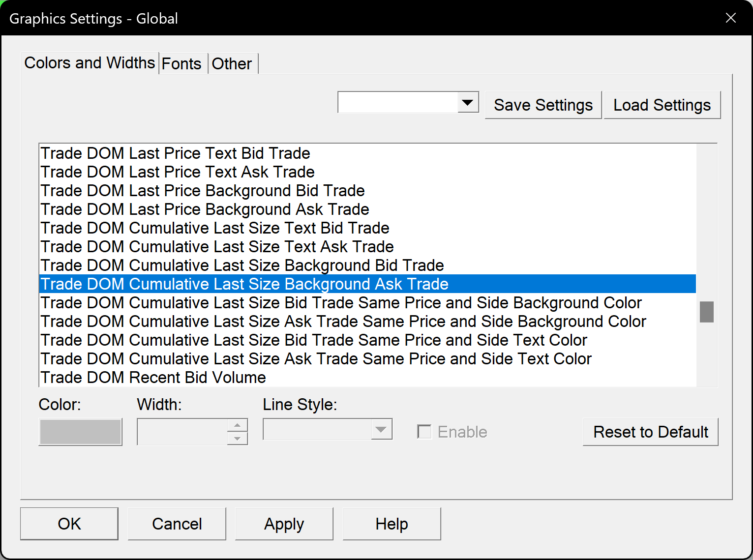Click the Apply button

point(284,524)
